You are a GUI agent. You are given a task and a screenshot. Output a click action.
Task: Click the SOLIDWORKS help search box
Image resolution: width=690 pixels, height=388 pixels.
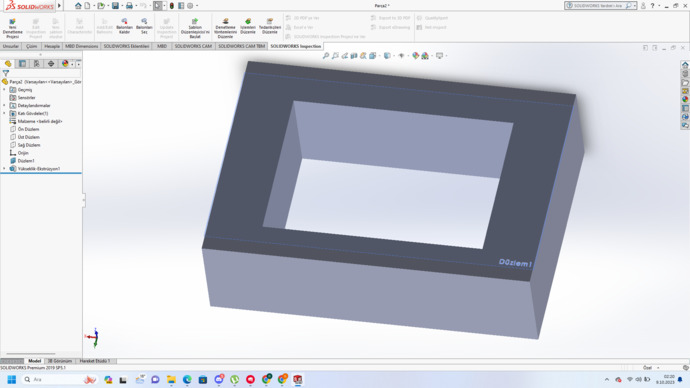[x=600, y=6]
